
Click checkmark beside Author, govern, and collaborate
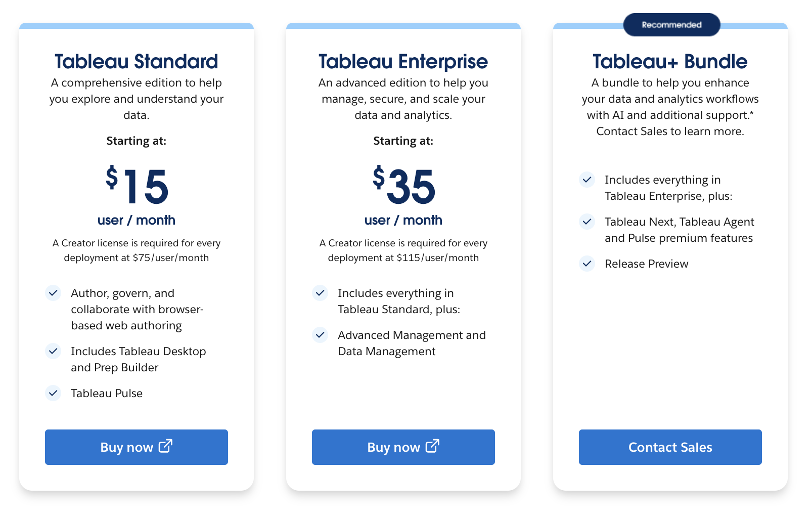[53, 293]
